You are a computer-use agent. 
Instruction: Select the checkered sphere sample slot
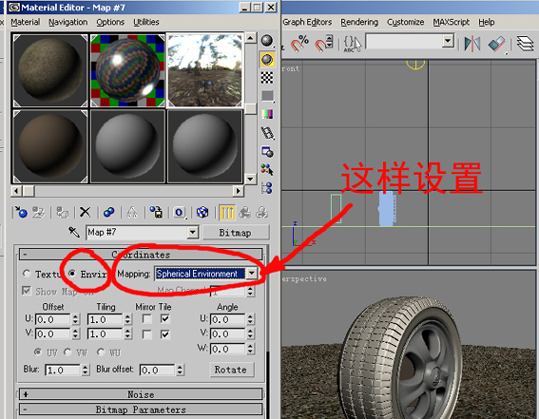pos(128,70)
